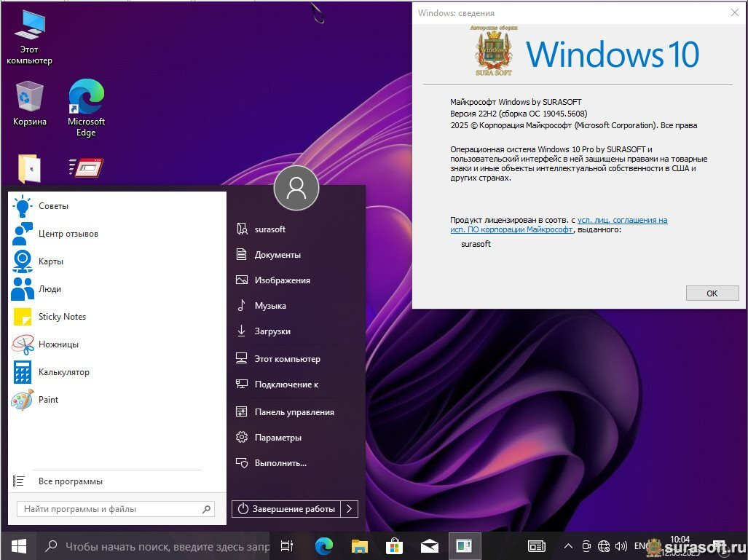Open the license agreement link
The image size is (748, 560).
(622, 220)
